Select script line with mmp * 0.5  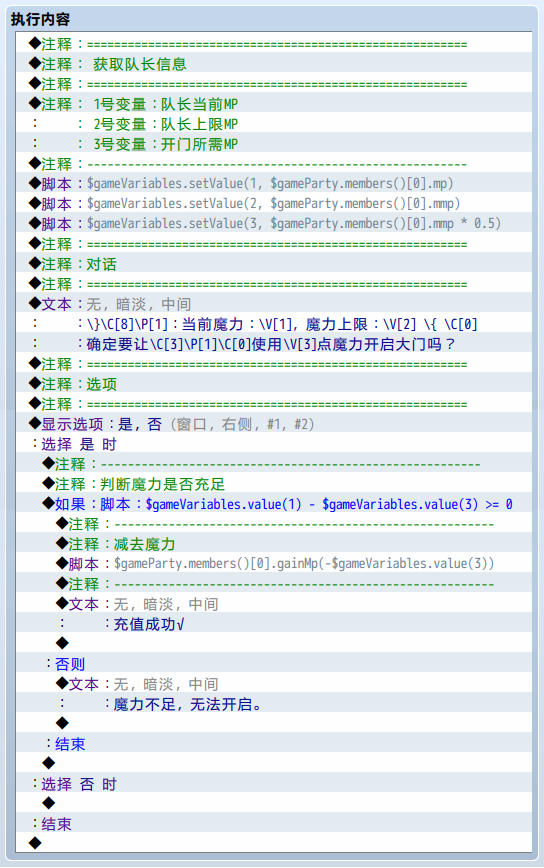[274, 224]
